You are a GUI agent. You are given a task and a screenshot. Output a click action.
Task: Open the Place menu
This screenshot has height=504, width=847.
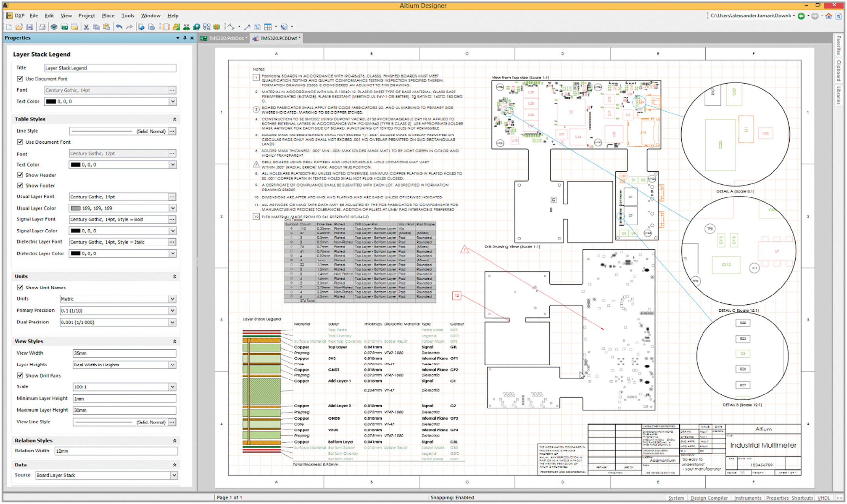click(108, 16)
